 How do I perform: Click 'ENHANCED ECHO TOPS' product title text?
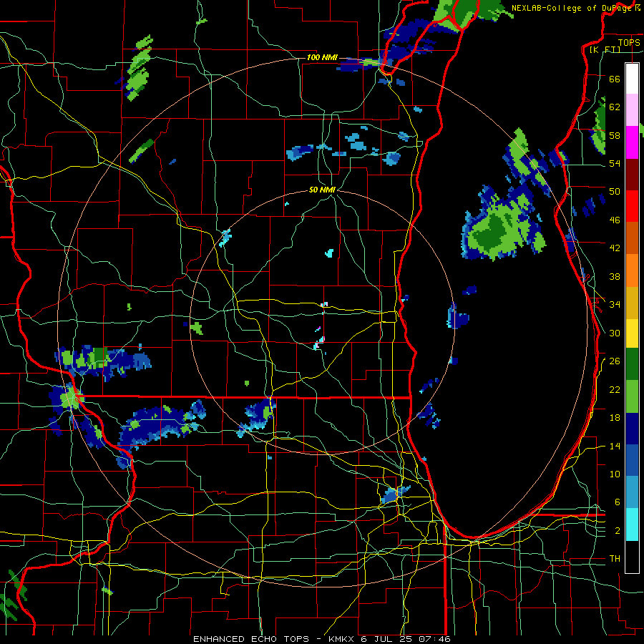pyautogui.click(x=251, y=639)
